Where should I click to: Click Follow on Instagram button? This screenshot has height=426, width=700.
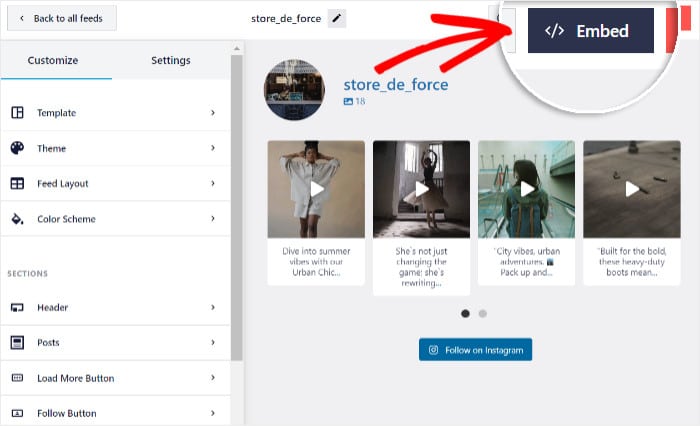click(x=475, y=350)
